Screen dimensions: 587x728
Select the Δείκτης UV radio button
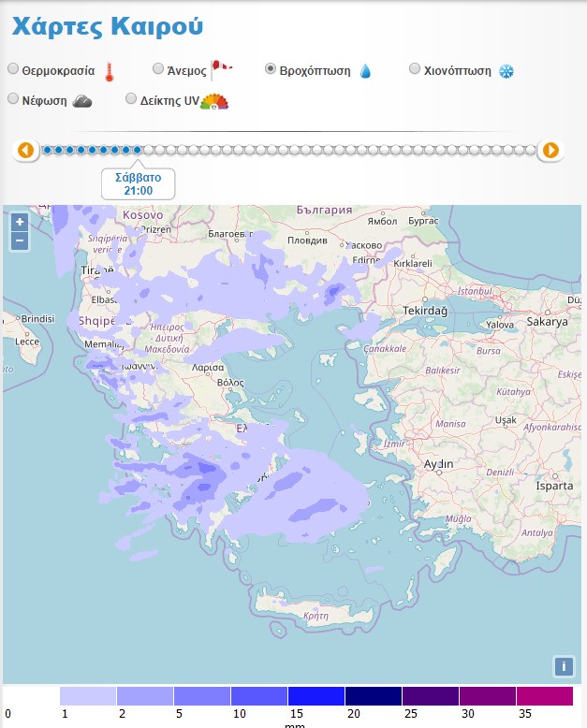coord(131,99)
